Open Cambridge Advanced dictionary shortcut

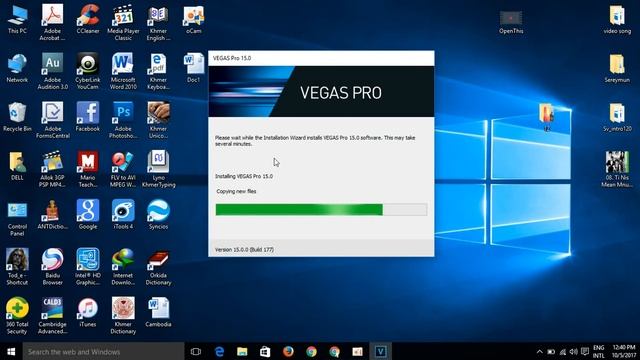[x=52, y=316]
